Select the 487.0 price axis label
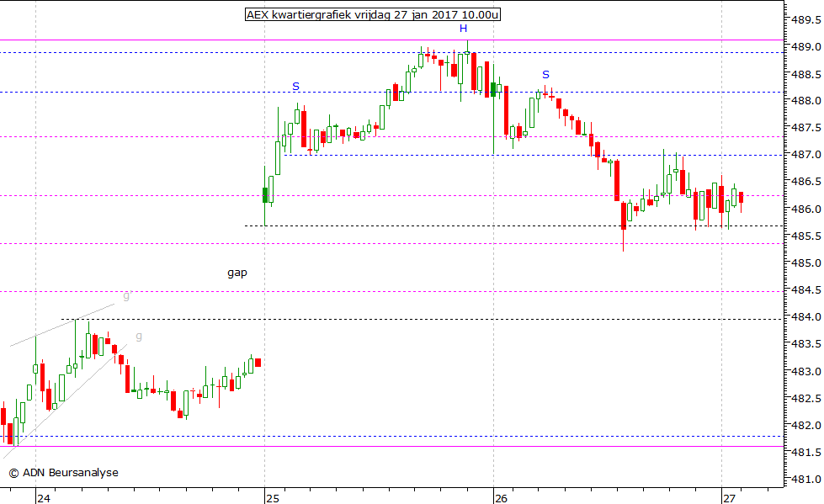Viewport: 824px width, 504px height. click(805, 155)
